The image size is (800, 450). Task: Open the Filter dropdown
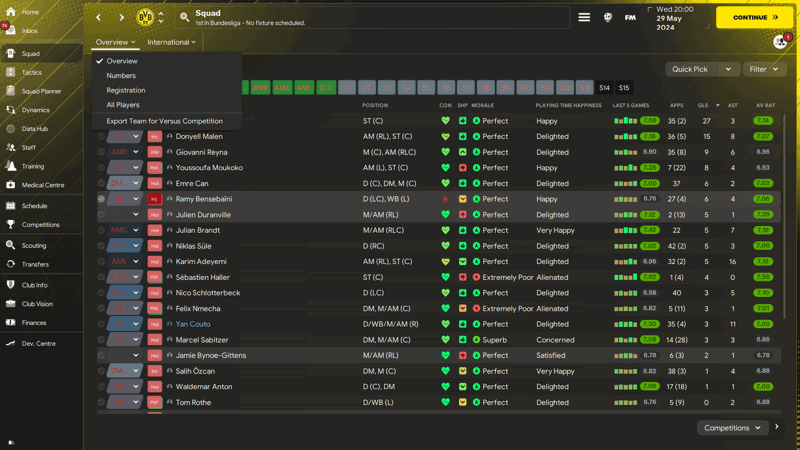764,69
